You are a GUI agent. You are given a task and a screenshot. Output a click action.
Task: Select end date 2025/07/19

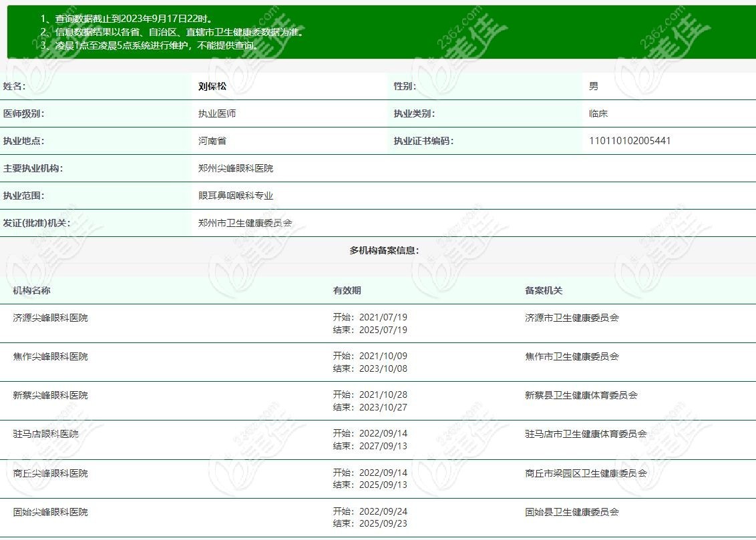click(x=383, y=330)
